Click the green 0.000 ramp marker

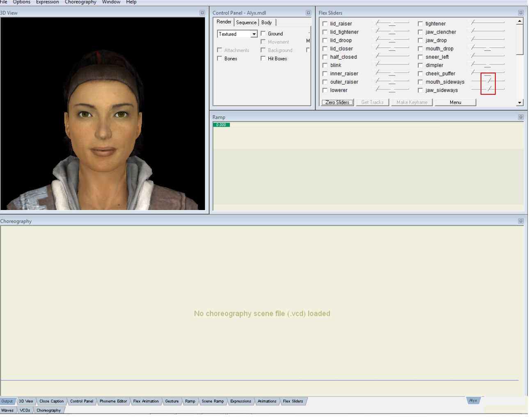click(221, 125)
